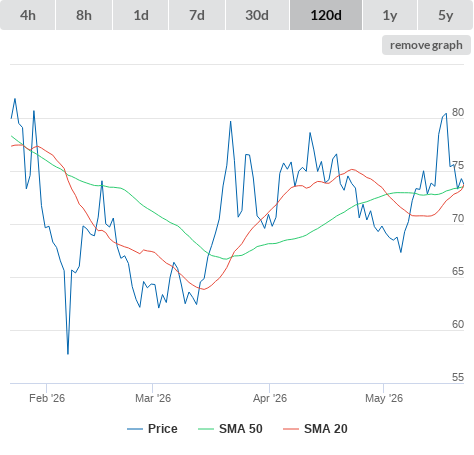Click the Apr '26 axis date marker
The image size is (474, 455).
pos(270,398)
